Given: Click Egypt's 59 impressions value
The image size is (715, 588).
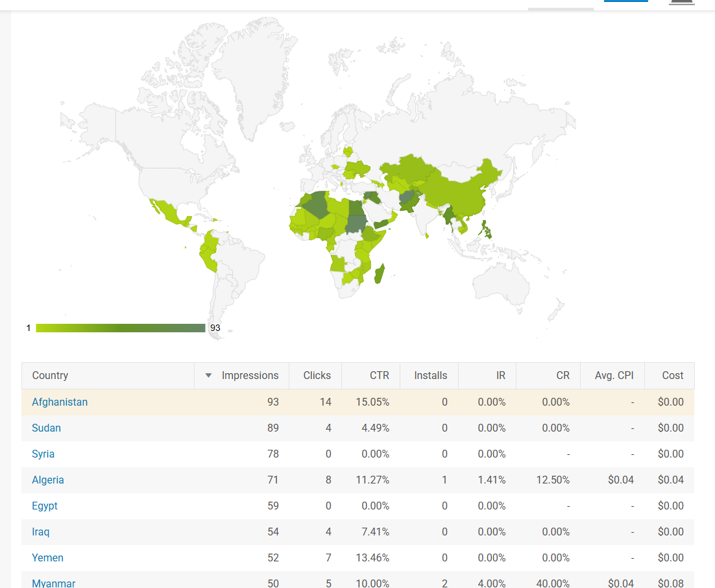Looking at the screenshot, I should pyautogui.click(x=273, y=506).
